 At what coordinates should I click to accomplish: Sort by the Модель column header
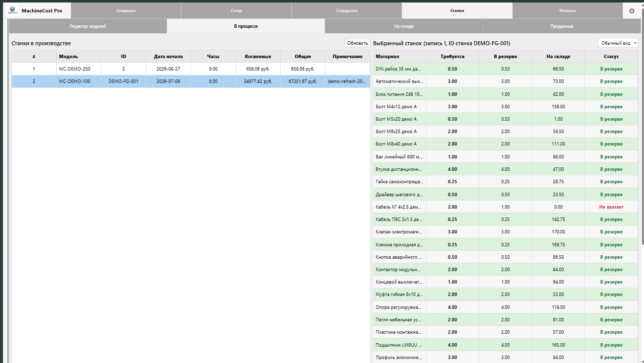(x=78, y=56)
